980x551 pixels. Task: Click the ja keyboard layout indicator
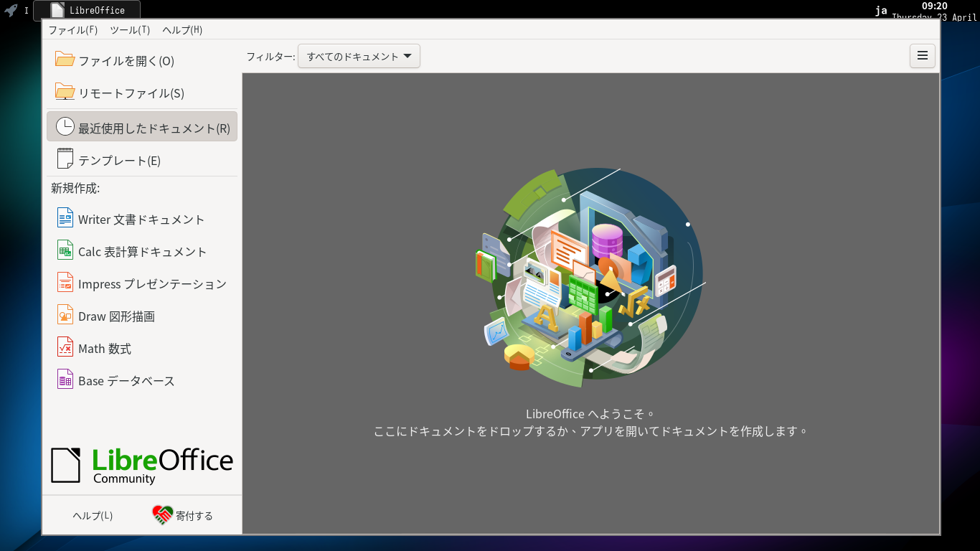[881, 10]
